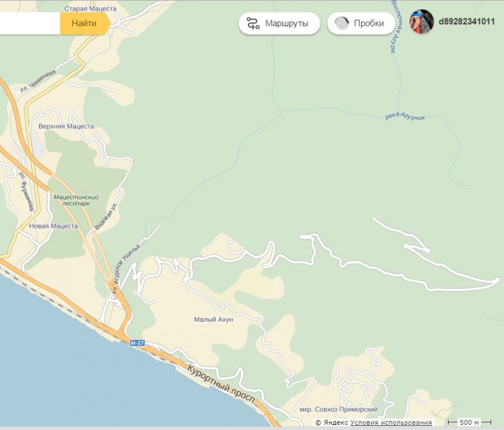
Task: Open the Условия использования link
Action: 391,422
